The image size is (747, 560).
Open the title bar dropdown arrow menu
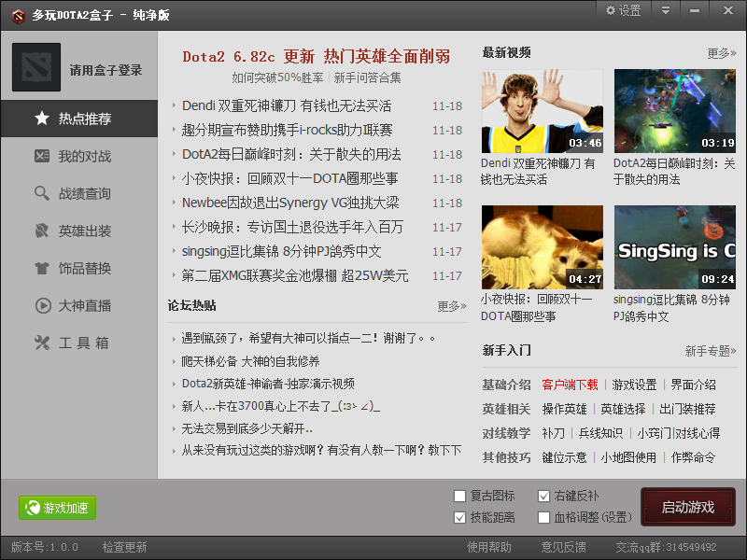[x=666, y=10]
